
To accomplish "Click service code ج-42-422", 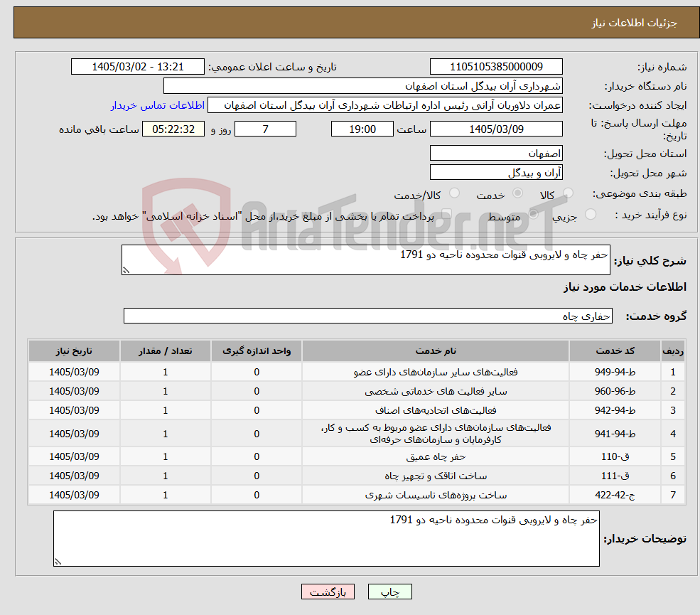I will coord(615,496).
